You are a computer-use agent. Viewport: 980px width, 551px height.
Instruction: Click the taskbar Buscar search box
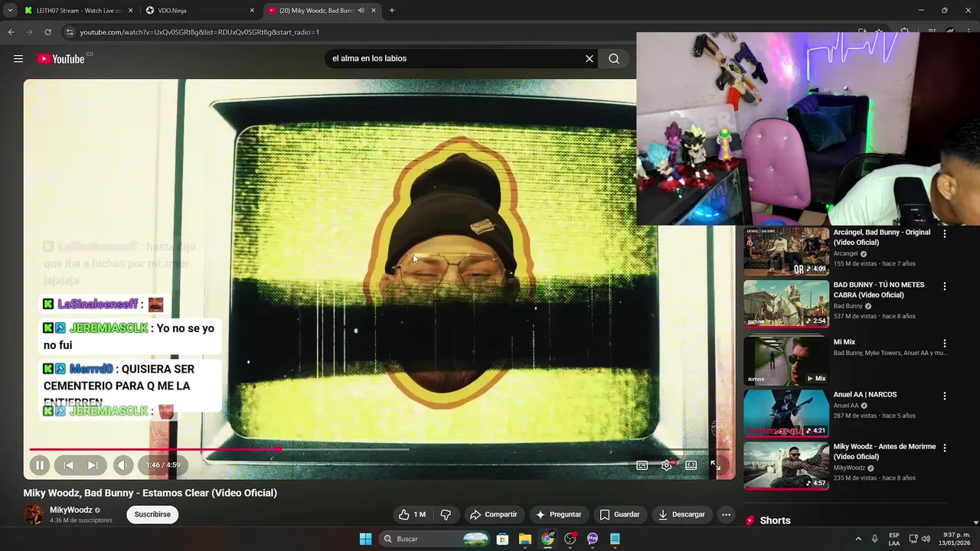(434, 539)
